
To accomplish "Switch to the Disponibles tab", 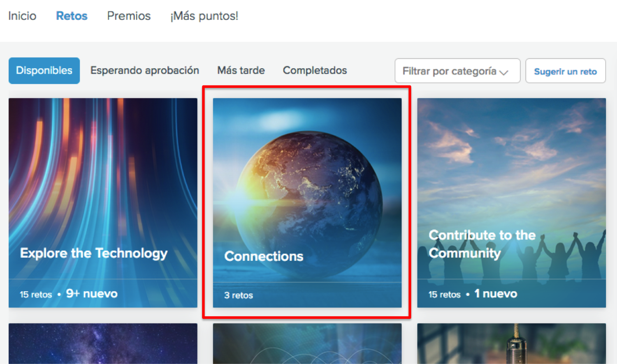I will tap(44, 71).
